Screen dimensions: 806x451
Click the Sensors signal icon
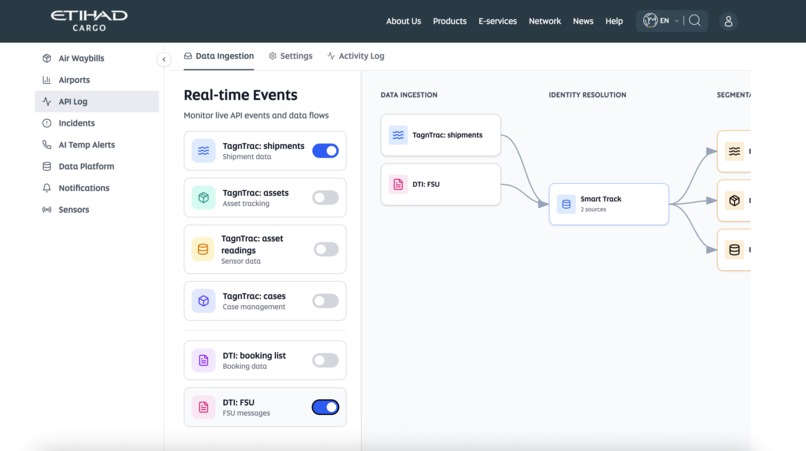pos(47,209)
